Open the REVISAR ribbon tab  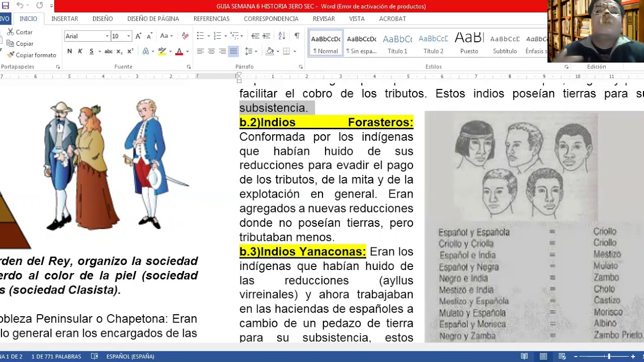(324, 19)
